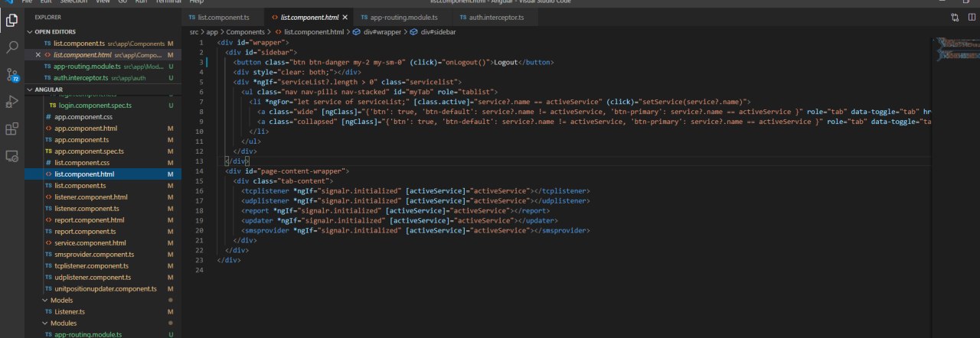Click the Logout text on line 3
Screen dimensions: 980x338
[x=505, y=62]
